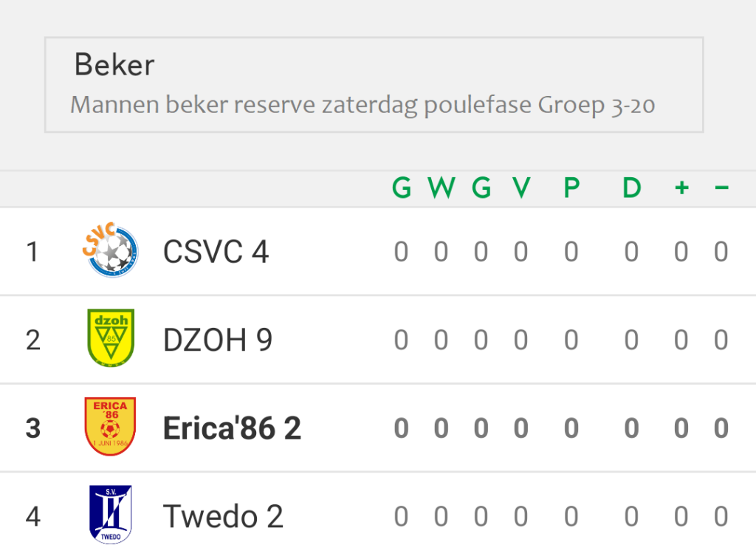
Task: Click the W (wins) column header
Action: (441, 188)
